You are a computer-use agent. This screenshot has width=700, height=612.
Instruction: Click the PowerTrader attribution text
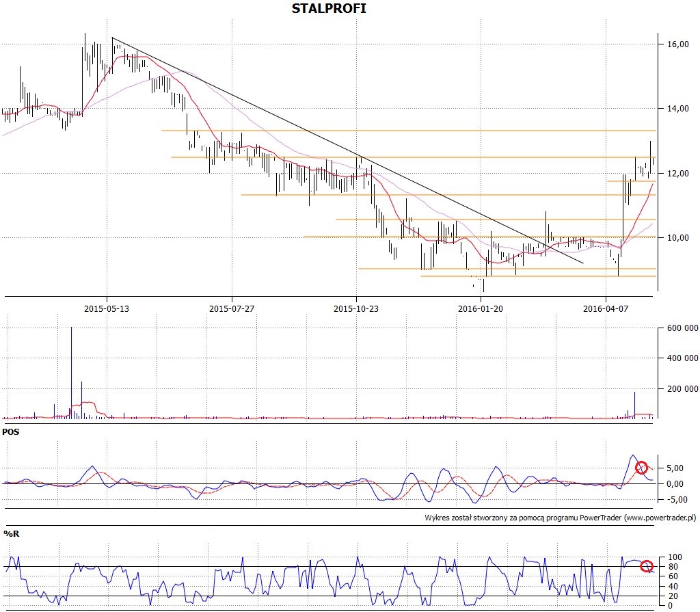point(561,518)
